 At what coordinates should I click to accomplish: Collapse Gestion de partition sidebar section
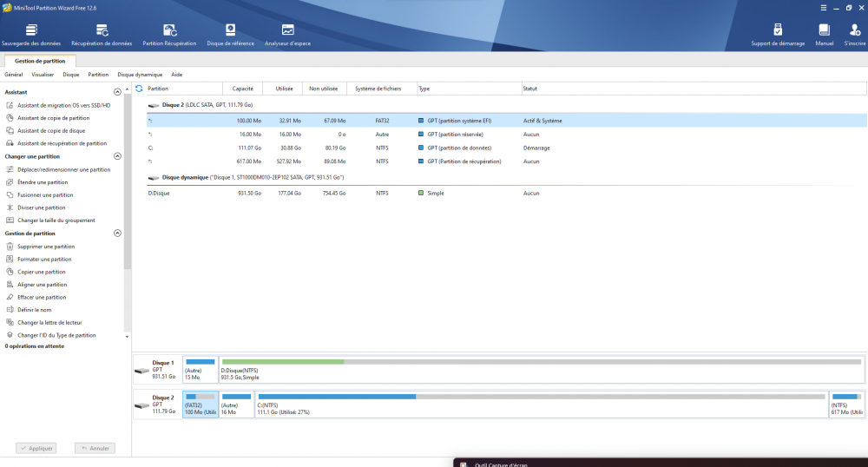pos(117,233)
